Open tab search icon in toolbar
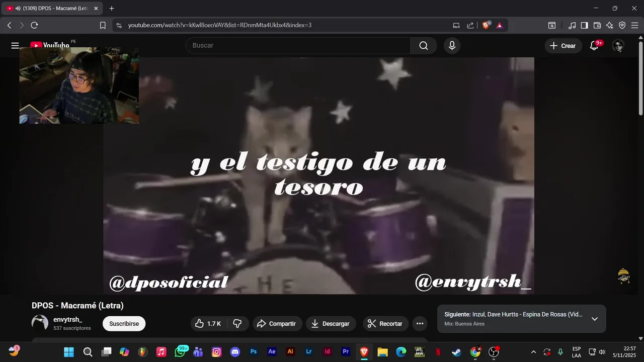 [x=552, y=25]
